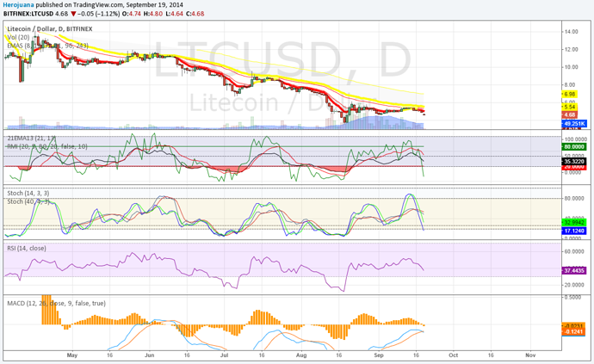Click the yellow 5.54 price label

[569, 108]
